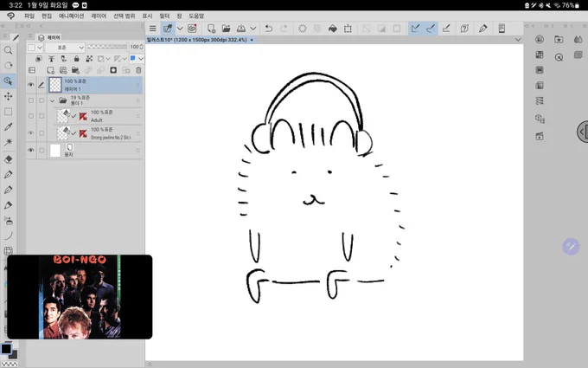Open the 애니메이션 menu
Viewport: 588px width, 368px height.
(x=71, y=16)
